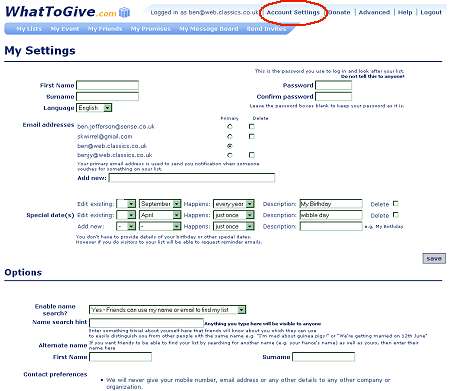Image resolution: width=450 pixels, height=391 pixels.
Task: Go to the My Friends tab
Action: [x=105, y=29]
